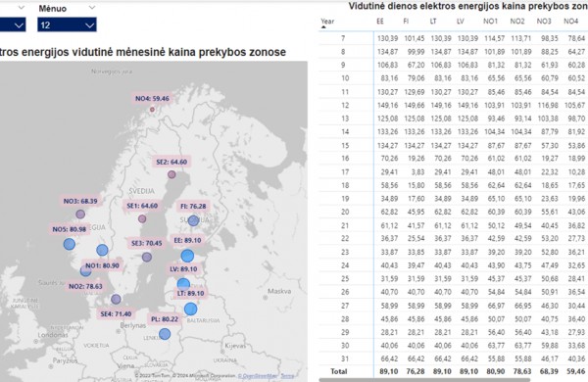The image size is (588, 382).
Task: Open the partially visible dropdown left of Mėnuo
Action: pyautogui.click(x=13, y=24)
